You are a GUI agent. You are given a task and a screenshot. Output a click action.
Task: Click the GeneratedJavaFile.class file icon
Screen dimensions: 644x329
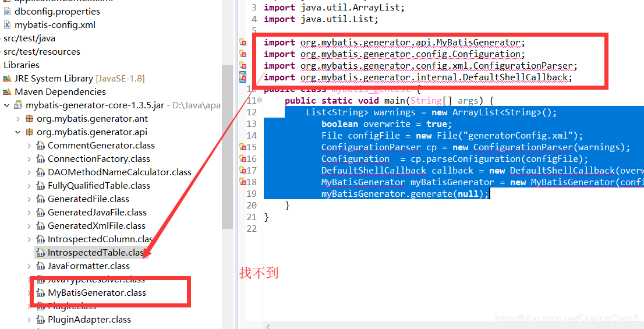point(40,213)
